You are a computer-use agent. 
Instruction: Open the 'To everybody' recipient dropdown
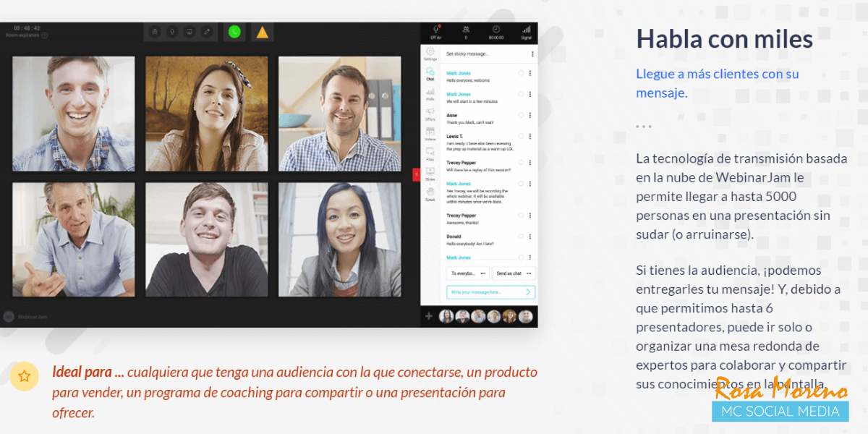coord(468,273)
